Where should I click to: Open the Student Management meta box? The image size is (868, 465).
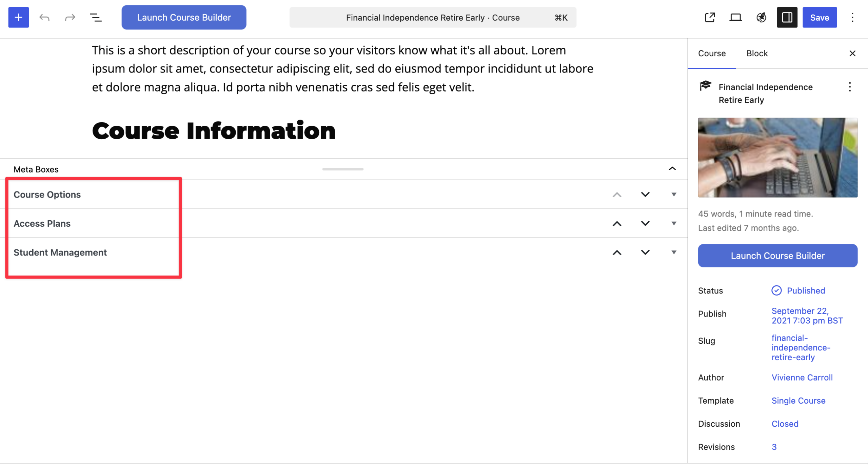pos(60,252)
